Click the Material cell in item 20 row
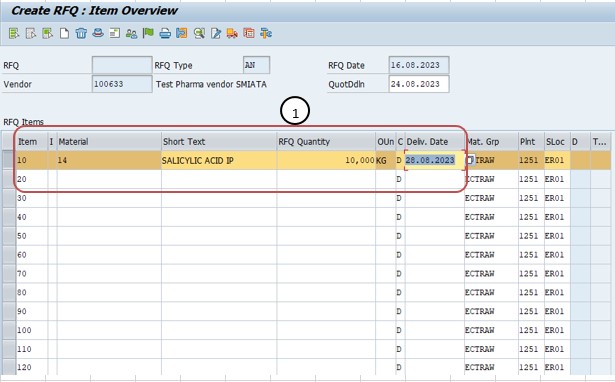The width and height of the screenshot is (615, 382). (x=109, y=179)
